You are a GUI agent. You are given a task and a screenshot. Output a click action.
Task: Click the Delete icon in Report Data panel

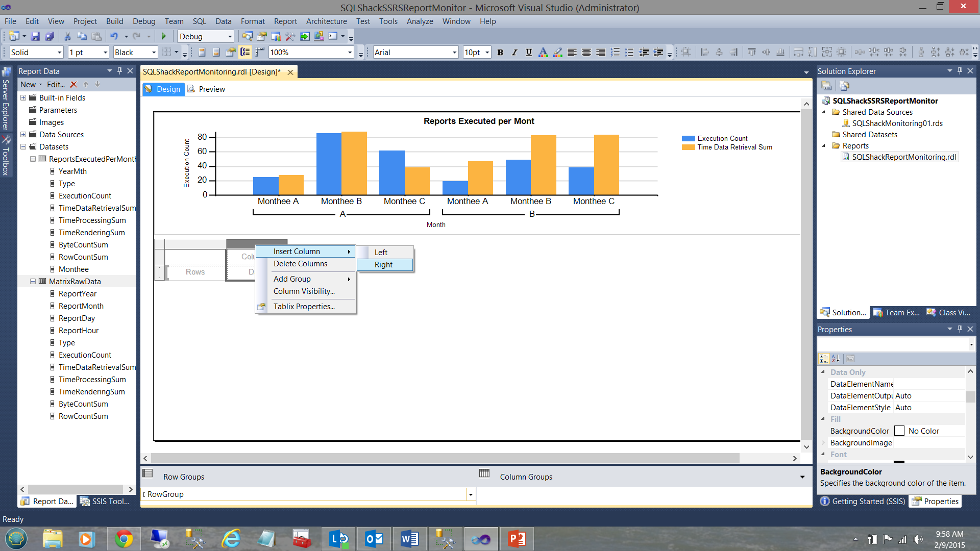(x=73, y=84)
